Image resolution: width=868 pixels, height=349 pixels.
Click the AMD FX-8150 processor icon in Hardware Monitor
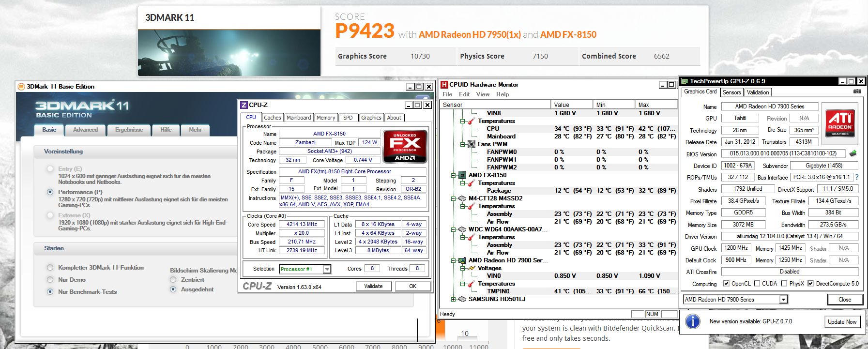click(462, 175)
